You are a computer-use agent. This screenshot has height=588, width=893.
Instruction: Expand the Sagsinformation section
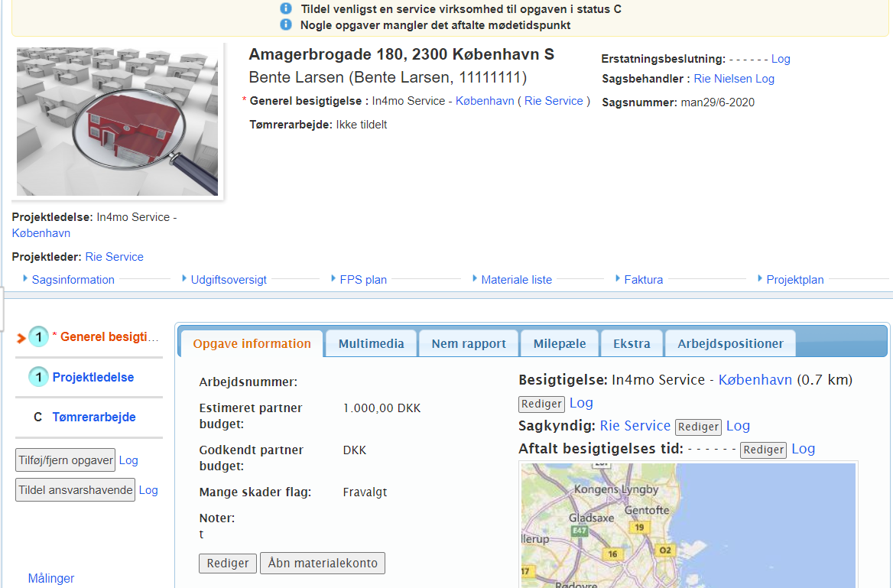(73, 280)
